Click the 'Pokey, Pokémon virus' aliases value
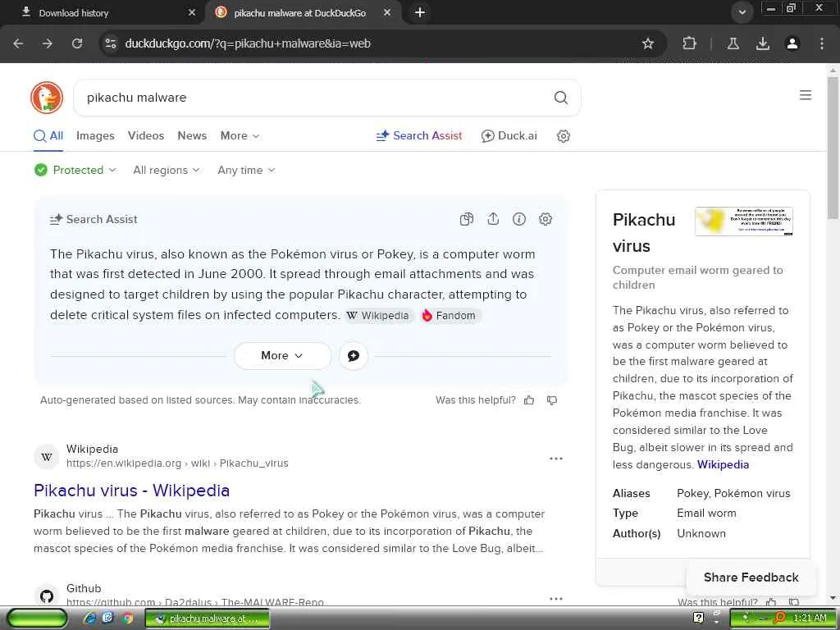 click(x=733, y=493)
